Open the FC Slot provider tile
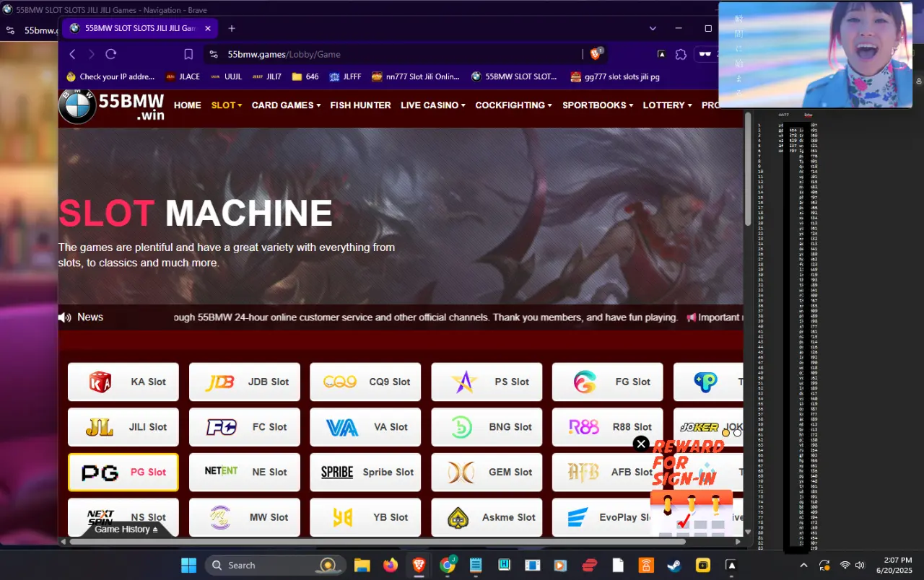This screenshot has height=580, width=924. tap(245, 427)
